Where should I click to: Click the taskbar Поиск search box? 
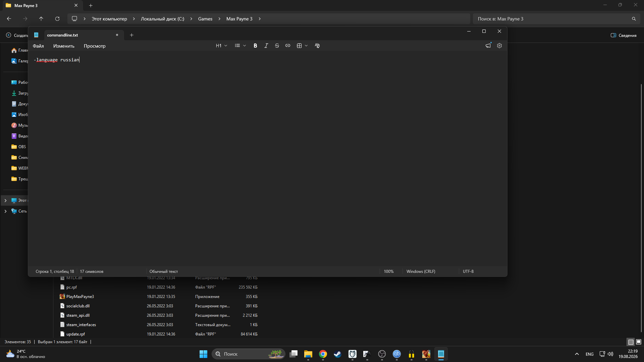pos(249,354)
